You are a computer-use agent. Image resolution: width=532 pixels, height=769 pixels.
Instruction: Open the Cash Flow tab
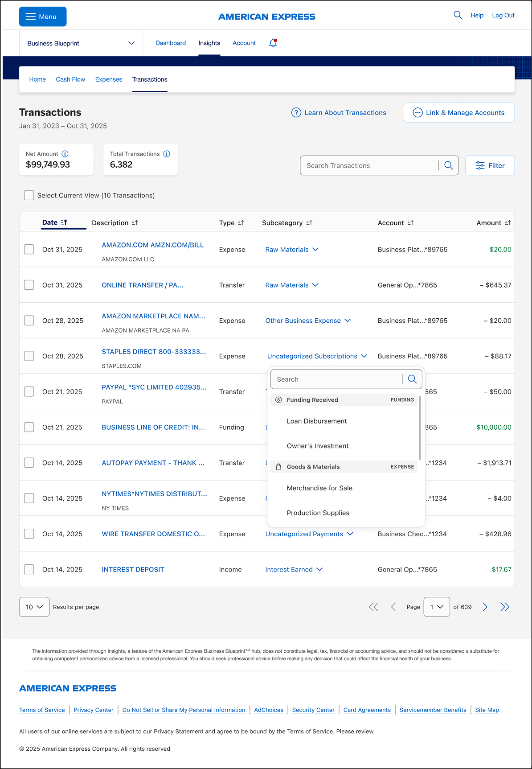pos(70,79)
